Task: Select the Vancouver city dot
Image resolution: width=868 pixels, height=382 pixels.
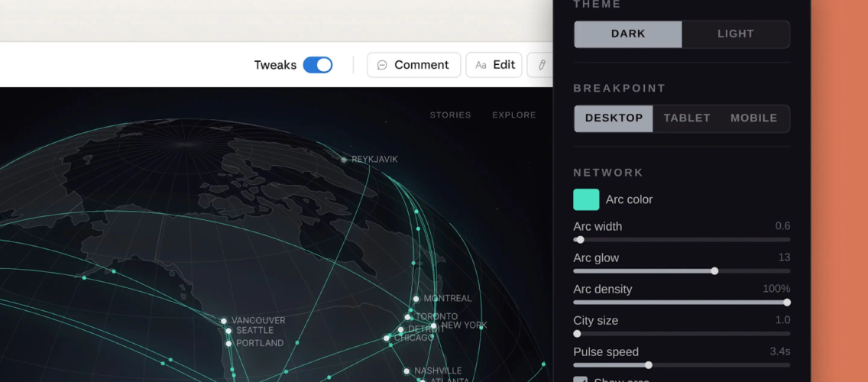Action: pos(224,321)
